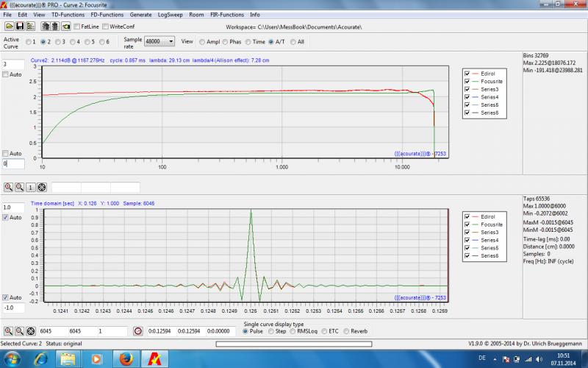Open the FD-Functions menu

point(107,15)
